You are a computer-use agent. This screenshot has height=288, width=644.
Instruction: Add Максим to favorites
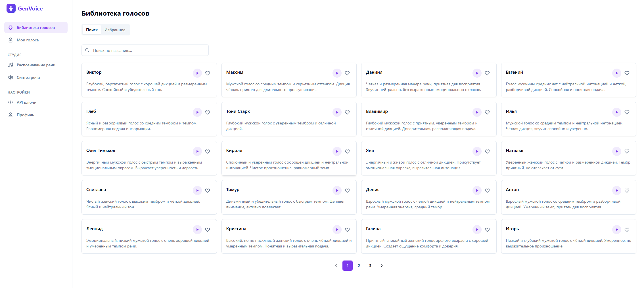pyautogui.click(x=347, y=73)
